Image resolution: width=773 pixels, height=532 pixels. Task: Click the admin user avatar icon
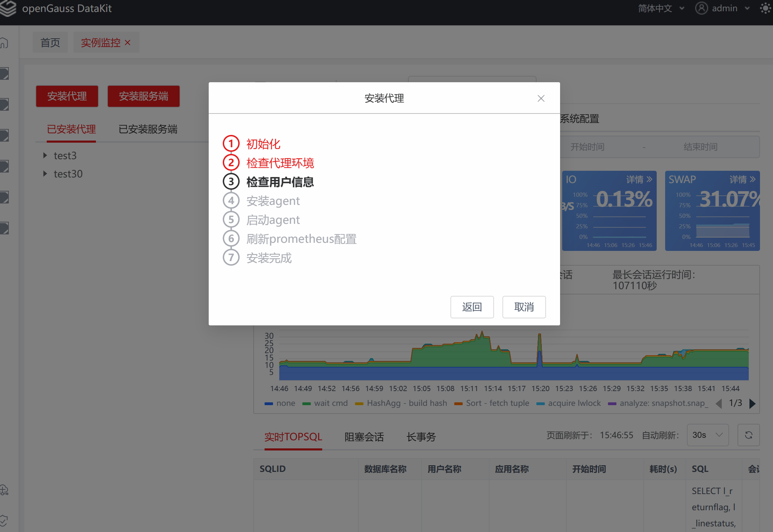click(701, 8)
